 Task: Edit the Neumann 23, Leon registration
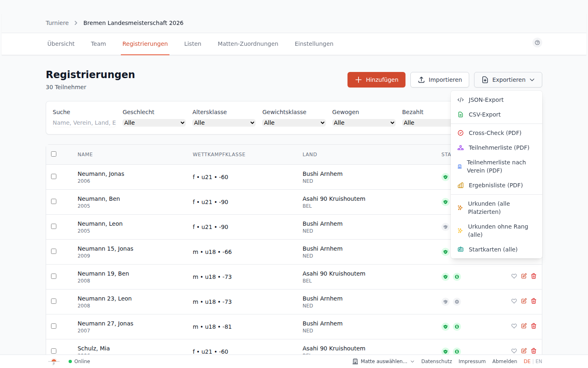pos(524,301)
